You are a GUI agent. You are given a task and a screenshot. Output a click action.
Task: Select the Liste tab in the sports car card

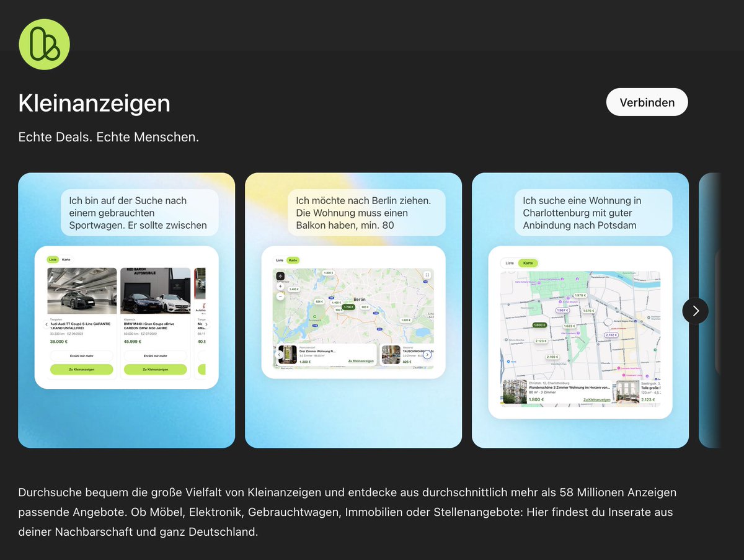click(53, 259)
